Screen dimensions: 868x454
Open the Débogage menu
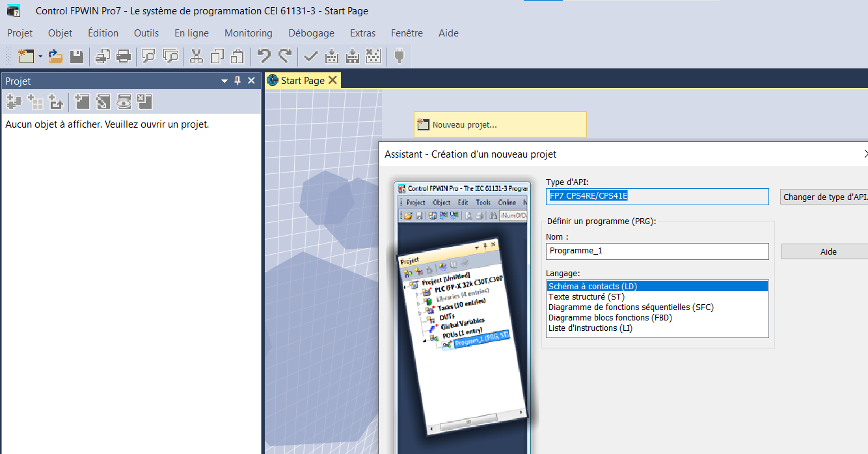[x=311, y=33]
